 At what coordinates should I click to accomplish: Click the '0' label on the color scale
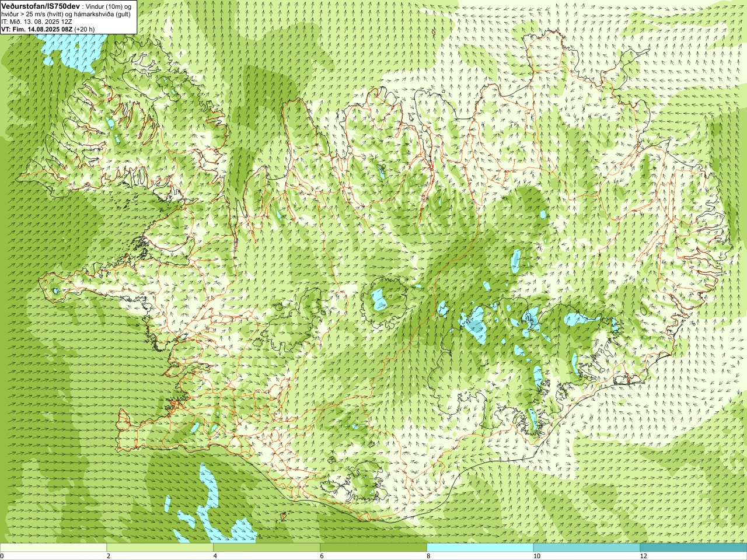tap(2, 556)
